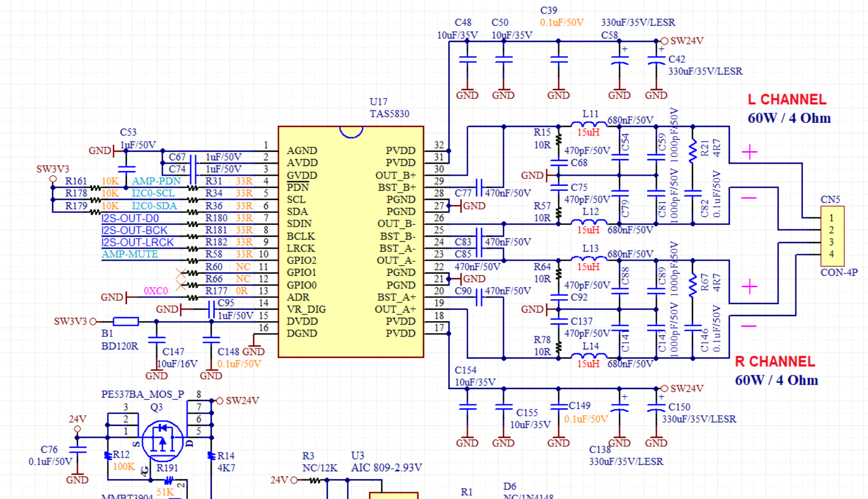The image size is (868, 499).
Task: Select the SW24V power port at top right
Action: coord(682,41)
